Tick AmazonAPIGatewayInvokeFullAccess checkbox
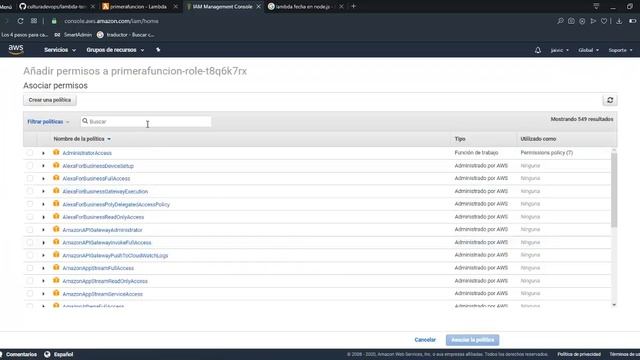Image resolution: width=640 pixels, height=360 pixels. 30,242
